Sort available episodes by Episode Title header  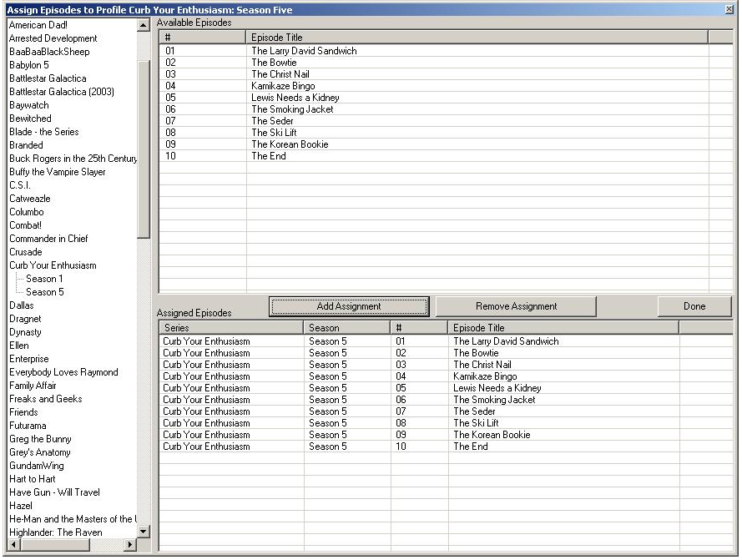pyautogui.click(x=477, y=38)
